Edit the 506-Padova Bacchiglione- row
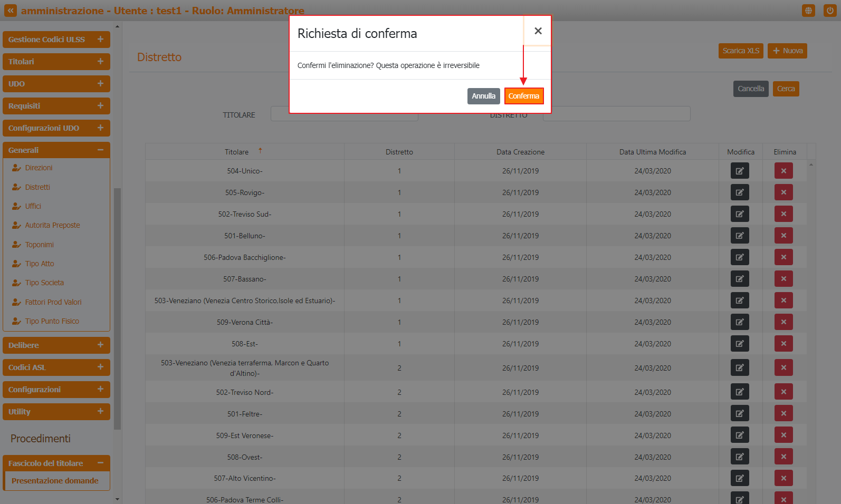Image resolution: width=841 pixels, height=504 pixels. (x=740, y=257)
